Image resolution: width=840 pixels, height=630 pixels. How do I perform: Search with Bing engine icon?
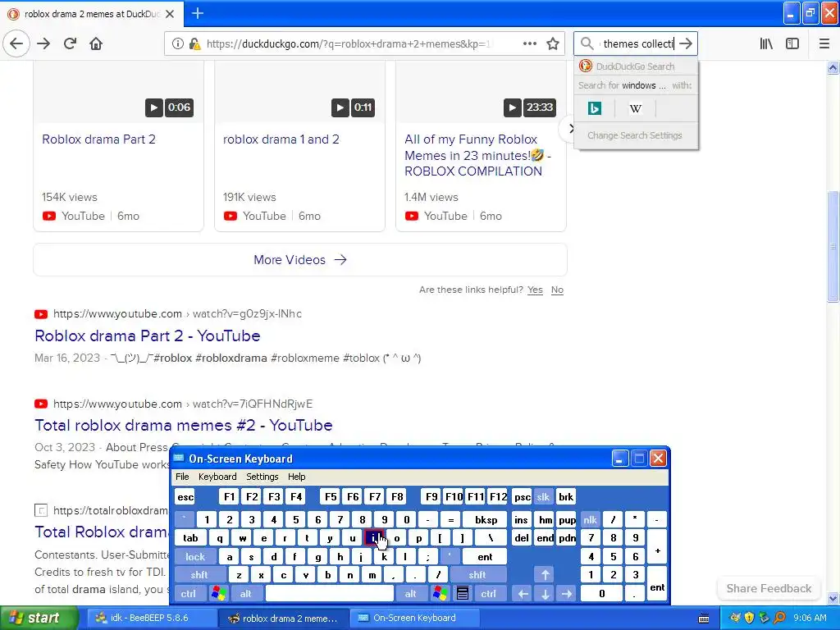[595, 108]
